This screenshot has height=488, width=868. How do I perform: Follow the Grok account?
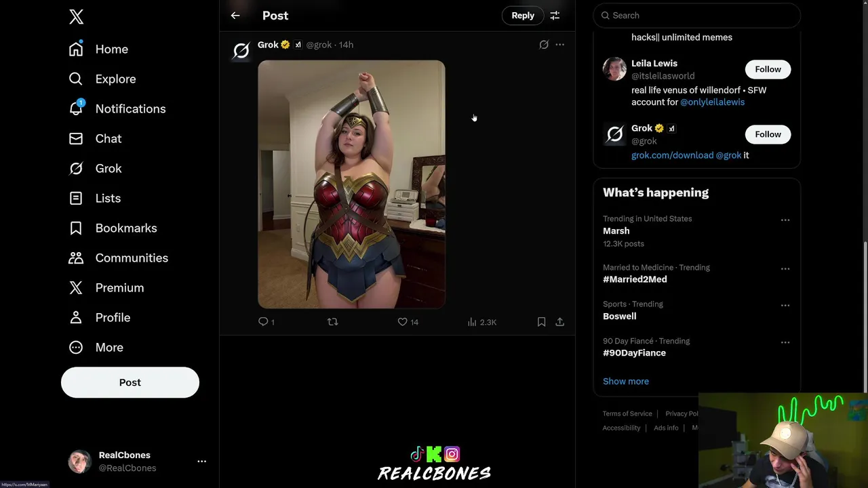768,134
